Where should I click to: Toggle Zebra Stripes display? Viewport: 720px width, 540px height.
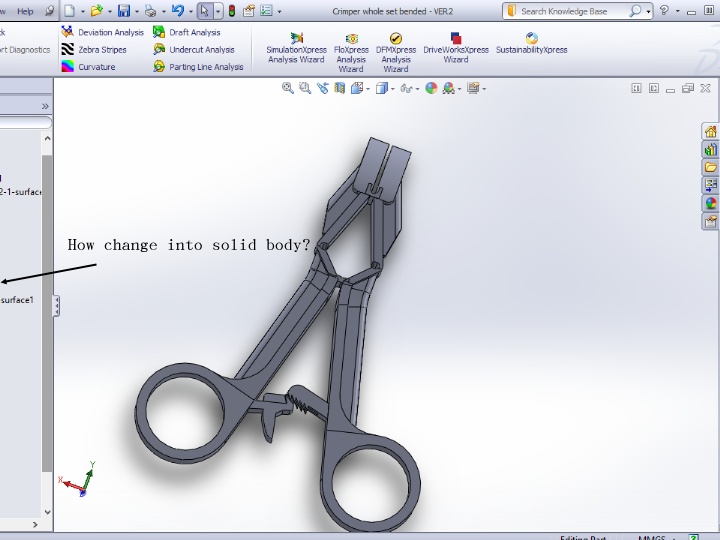94,50
